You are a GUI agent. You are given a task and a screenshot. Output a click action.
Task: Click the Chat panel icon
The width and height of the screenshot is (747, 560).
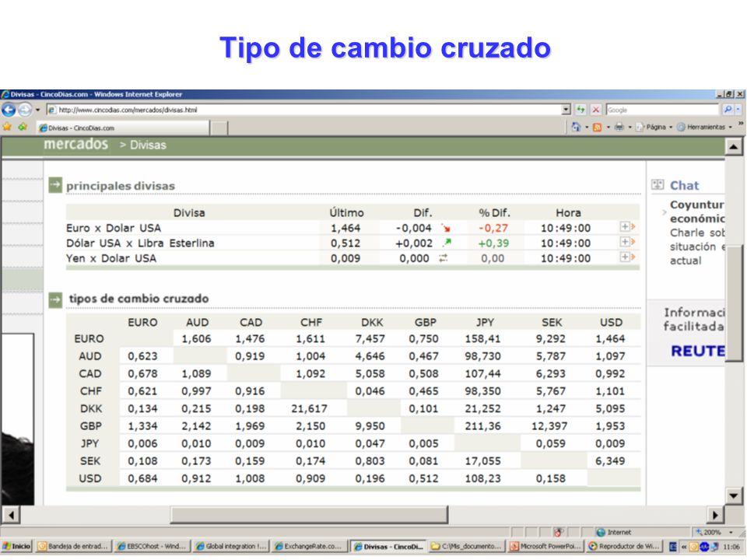pos(658,185)
